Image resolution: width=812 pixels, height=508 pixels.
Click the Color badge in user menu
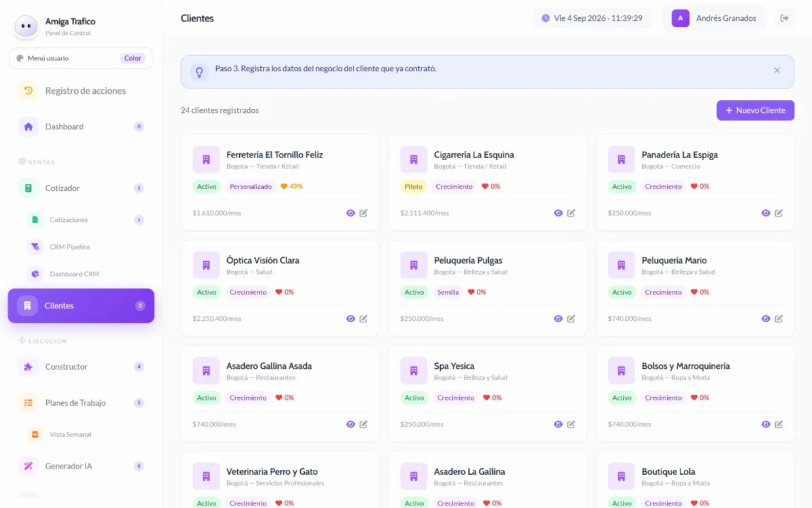click(133, 58)
